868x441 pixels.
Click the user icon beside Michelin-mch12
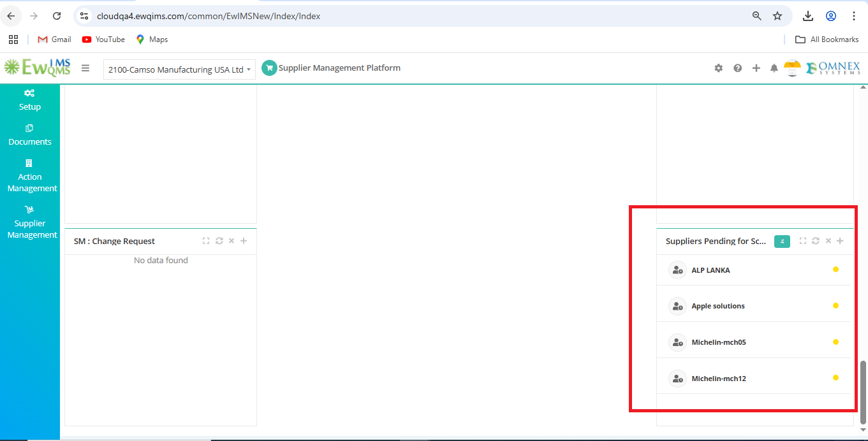pos(677,379)
